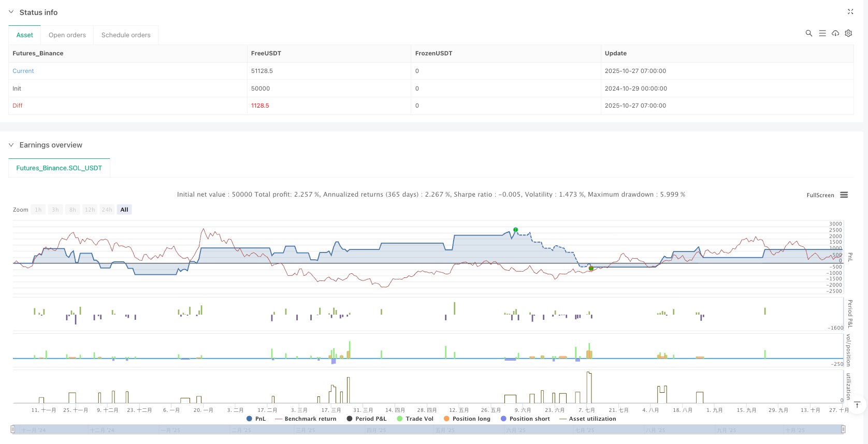Toggle Position short legend item
868x444 pixels.
pyautogui.click(x=529, y=419)
